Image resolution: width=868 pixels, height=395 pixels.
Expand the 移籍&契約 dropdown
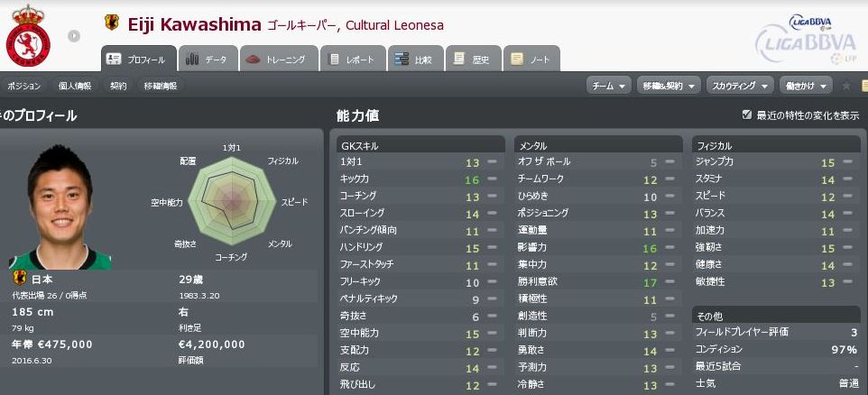pos(668,87)
